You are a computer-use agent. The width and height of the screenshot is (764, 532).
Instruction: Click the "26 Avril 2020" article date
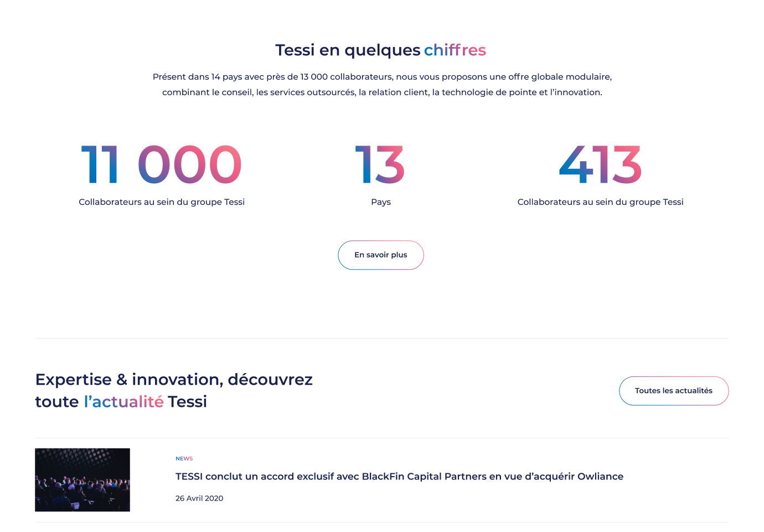click(199, 498)
